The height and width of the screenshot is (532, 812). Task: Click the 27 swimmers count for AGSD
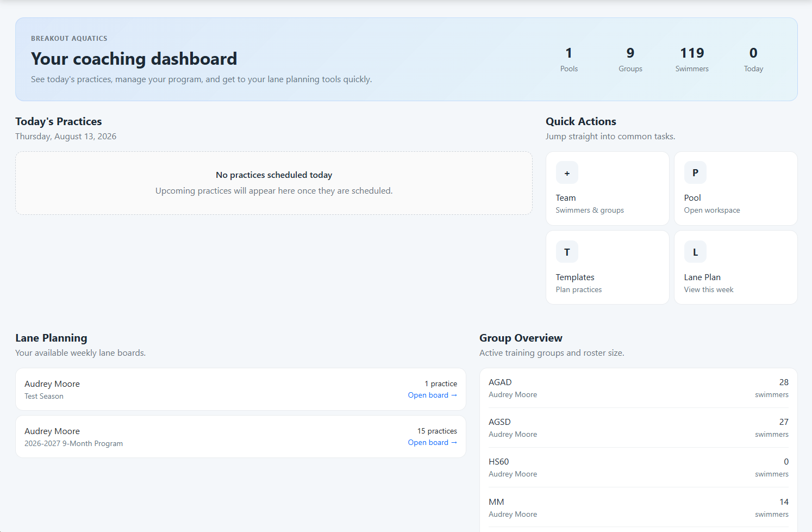pos(772,428)
